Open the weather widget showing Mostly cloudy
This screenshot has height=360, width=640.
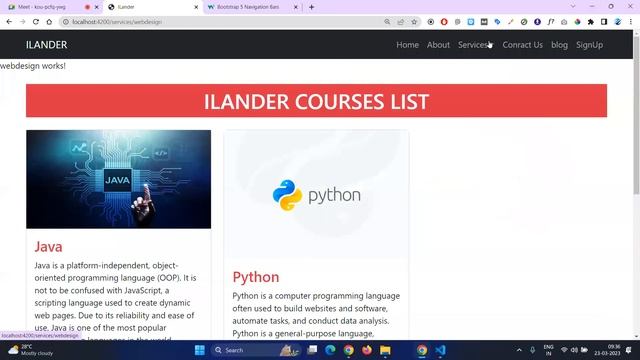(x=31, y=350)
